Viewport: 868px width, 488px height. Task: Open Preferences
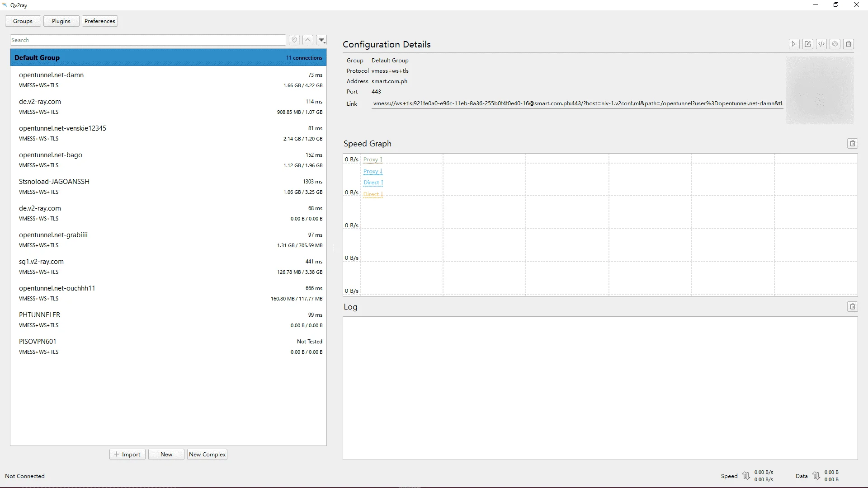pos(100,21)
